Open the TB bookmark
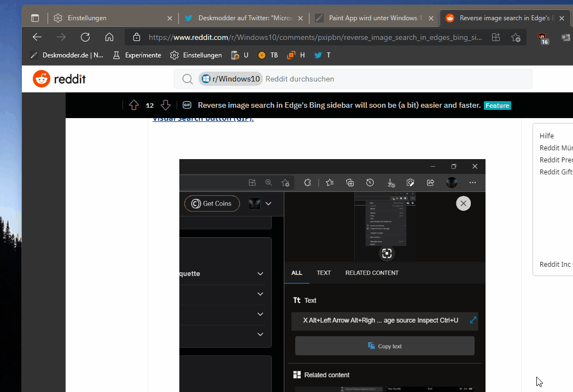Image resolution: width=573 pixels, height=392 pixels. [268, 55]
